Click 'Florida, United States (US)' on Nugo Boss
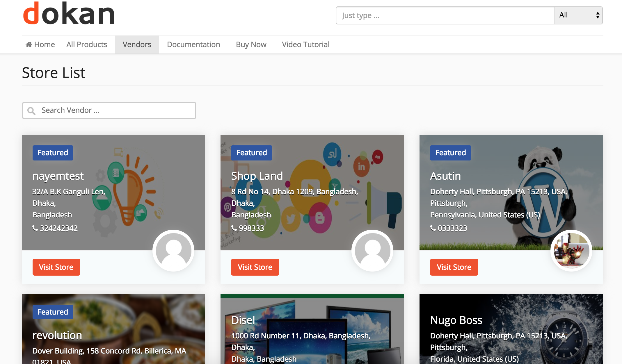The image size is (622, 364). [x=475, y=359]
